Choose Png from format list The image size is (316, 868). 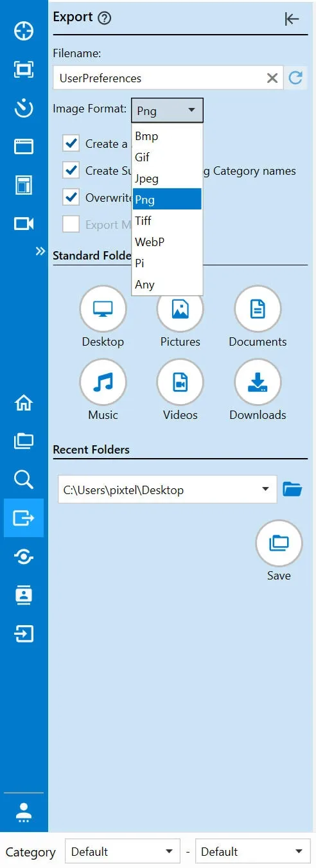coord(167,200)
